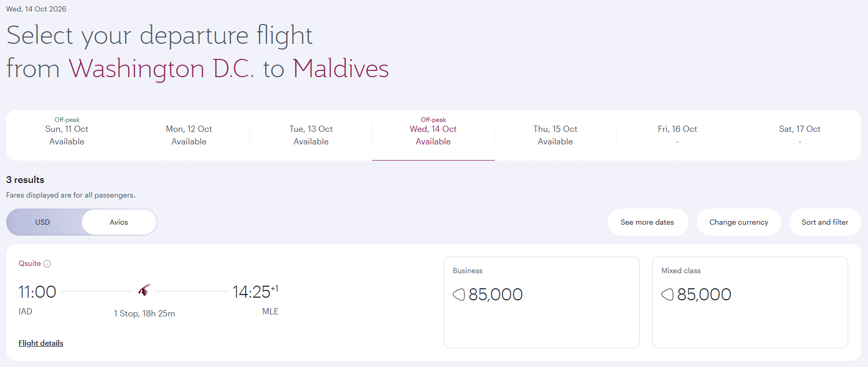
Task: Click Avios icon in Business fare card
Action: [459, 295]
